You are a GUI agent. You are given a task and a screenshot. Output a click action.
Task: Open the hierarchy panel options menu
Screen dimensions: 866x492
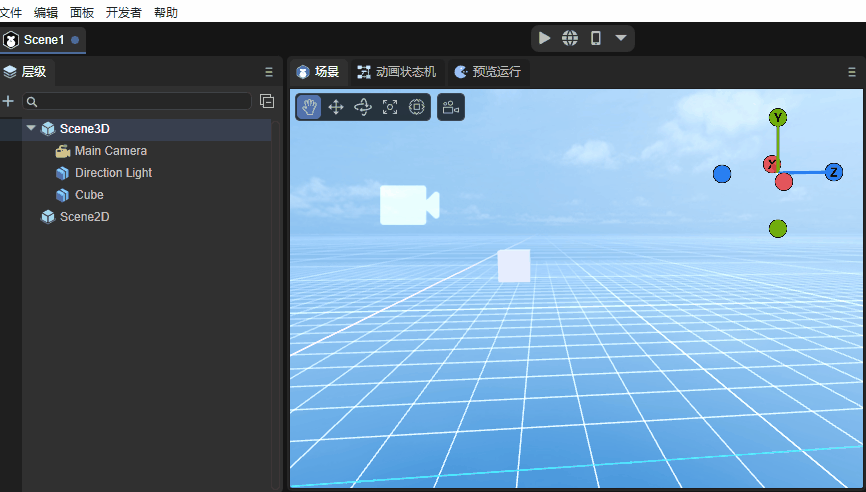(x=268, y=72)
